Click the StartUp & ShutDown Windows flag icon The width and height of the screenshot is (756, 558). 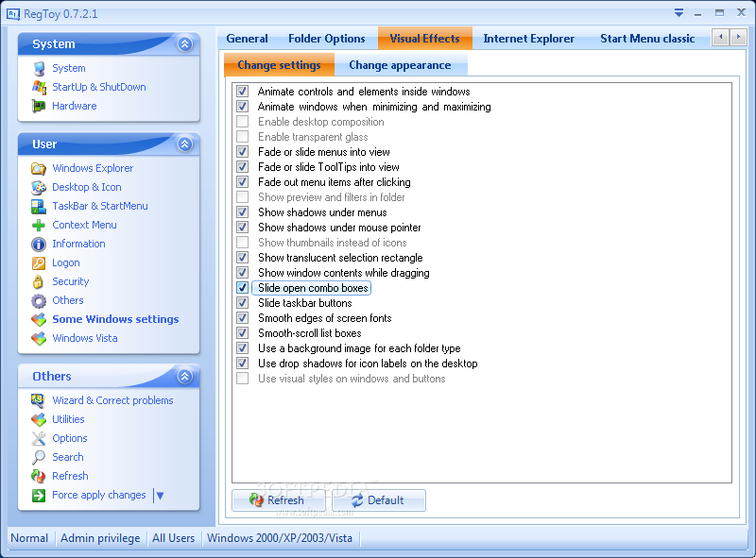39,87
